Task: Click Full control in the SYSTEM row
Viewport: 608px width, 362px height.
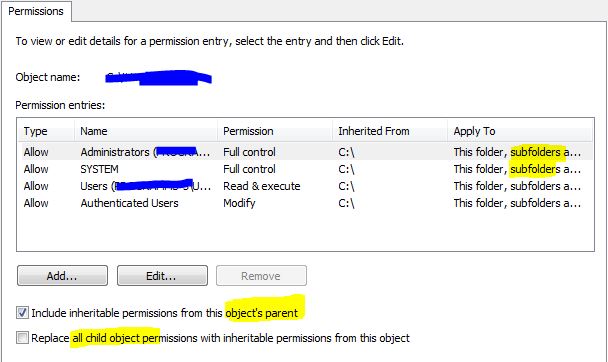Action: point(249,169)
